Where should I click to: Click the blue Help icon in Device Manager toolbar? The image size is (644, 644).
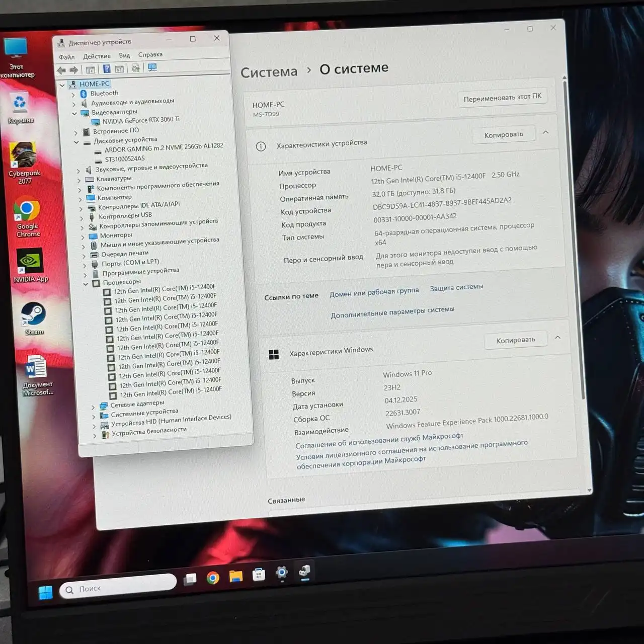107,69
